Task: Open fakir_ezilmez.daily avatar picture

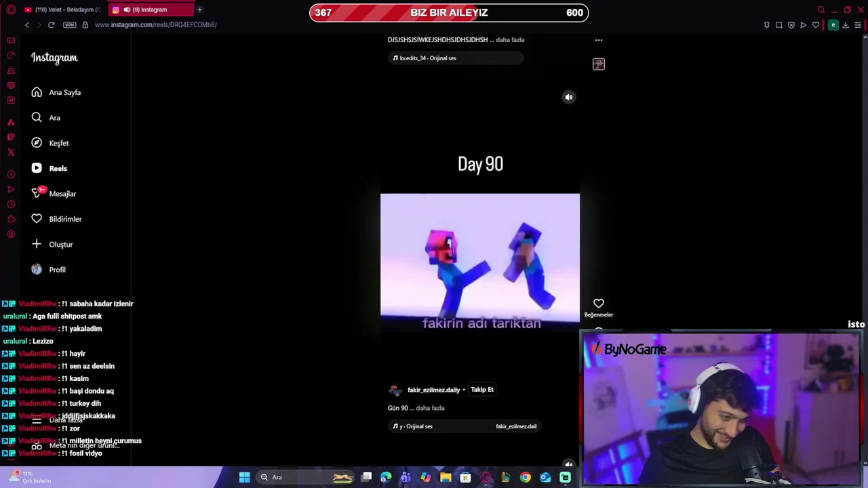Action: tap(395, 390)
